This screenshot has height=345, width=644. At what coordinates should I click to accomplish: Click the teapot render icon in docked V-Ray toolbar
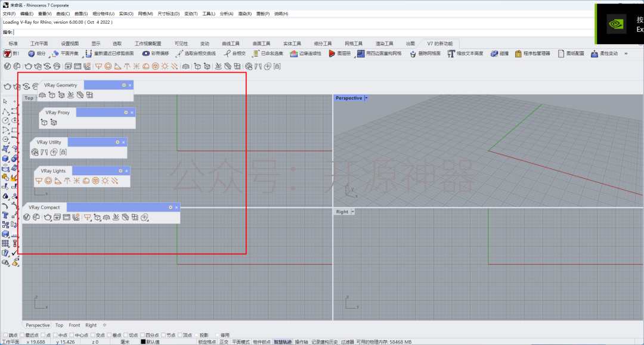(x=29, y=67)
